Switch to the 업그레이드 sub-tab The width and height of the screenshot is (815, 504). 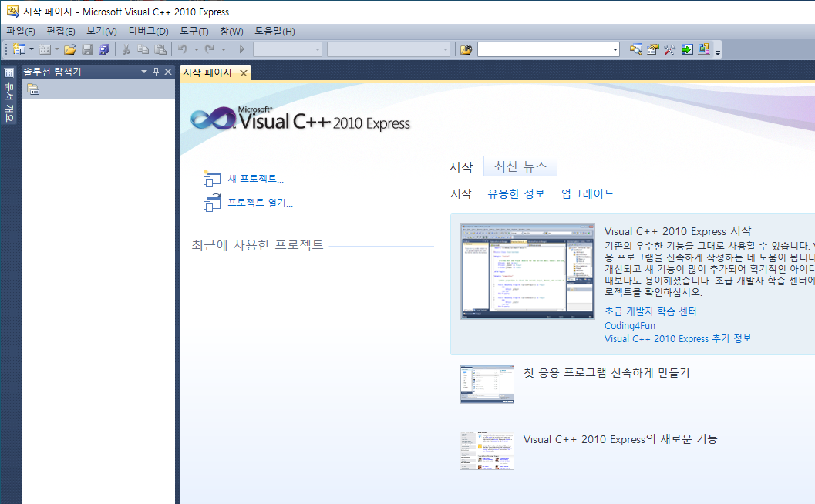pos(588,193)
